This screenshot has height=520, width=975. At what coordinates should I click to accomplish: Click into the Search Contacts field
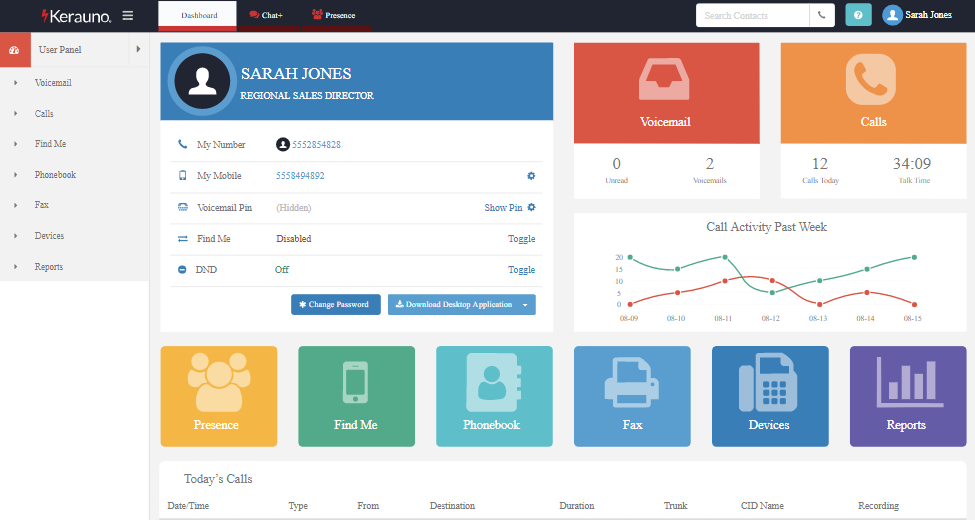[x=752, y=16]
